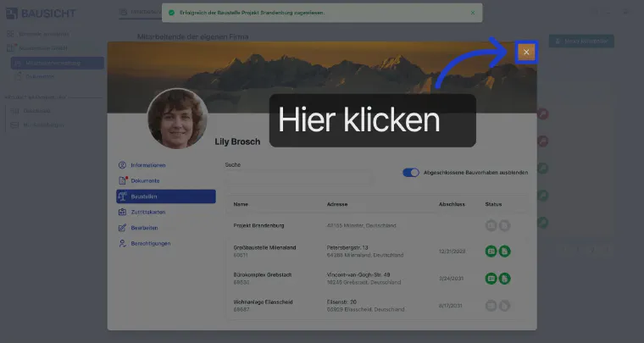Switch to the Zutrittskarten tab
The height and width of the screenshot is (343, 644).
click(x=166, y=212)
